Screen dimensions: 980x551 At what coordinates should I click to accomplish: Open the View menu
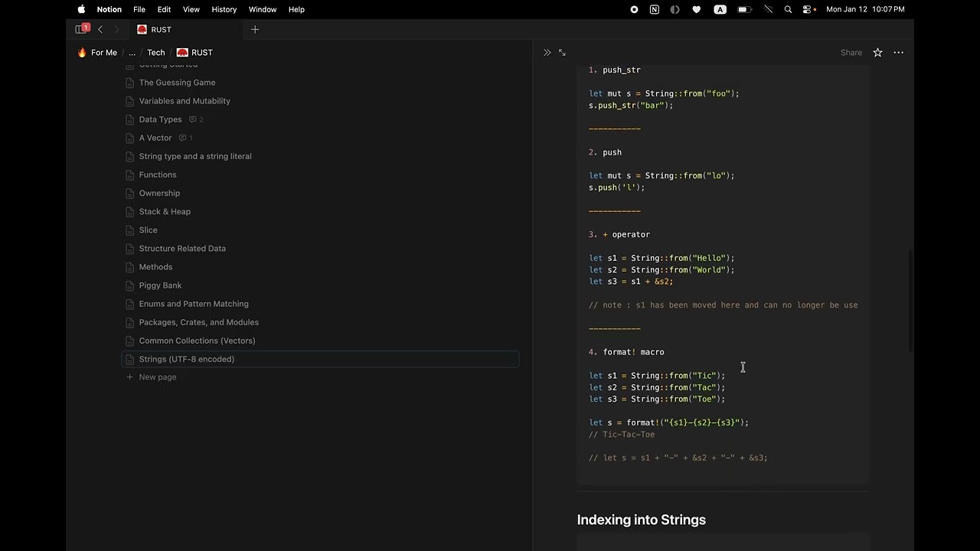coord(191,9)
